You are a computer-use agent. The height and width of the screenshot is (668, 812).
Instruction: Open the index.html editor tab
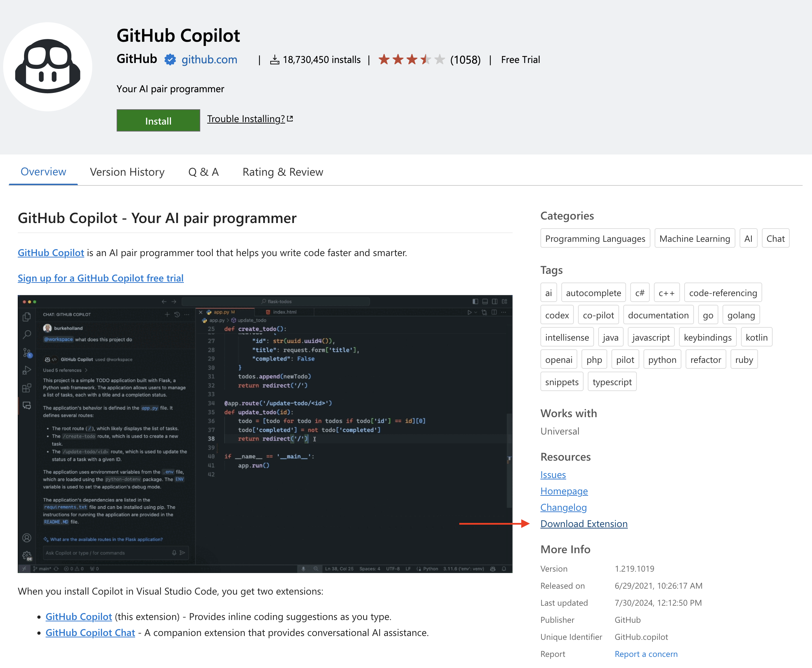(x=284, y=312)
